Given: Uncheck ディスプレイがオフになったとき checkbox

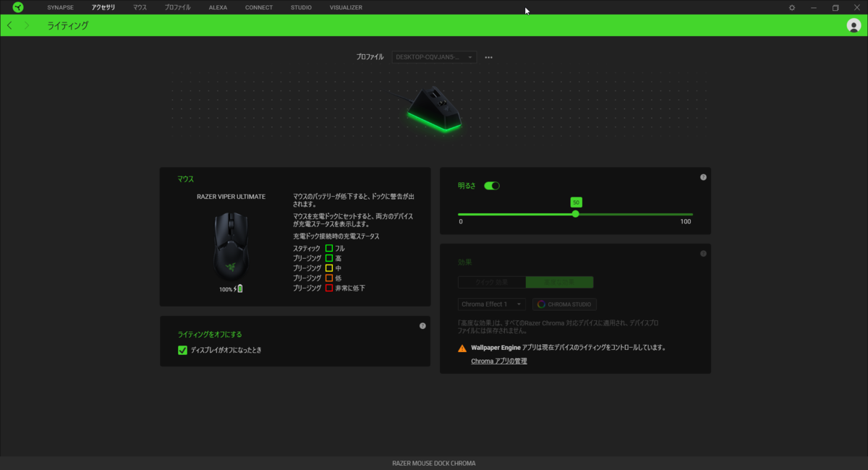Looking at the screenshot, I should click(x=182, y=350).
